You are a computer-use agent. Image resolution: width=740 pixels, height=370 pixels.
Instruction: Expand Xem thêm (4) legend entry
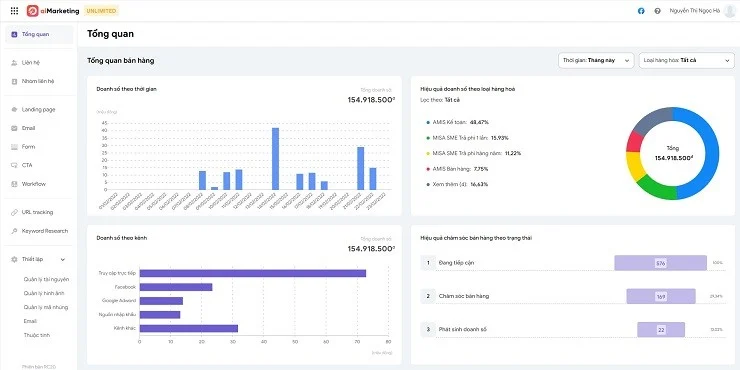tap(457, 184)
